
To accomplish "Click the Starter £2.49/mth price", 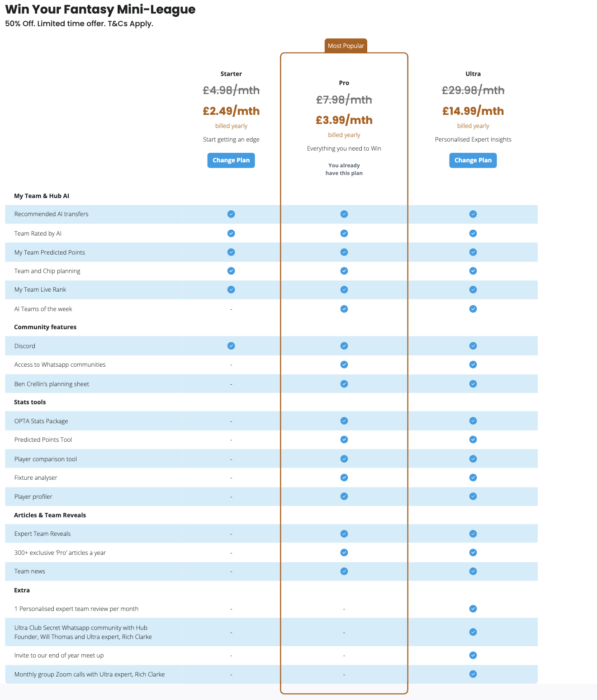I will click(231, 111).
